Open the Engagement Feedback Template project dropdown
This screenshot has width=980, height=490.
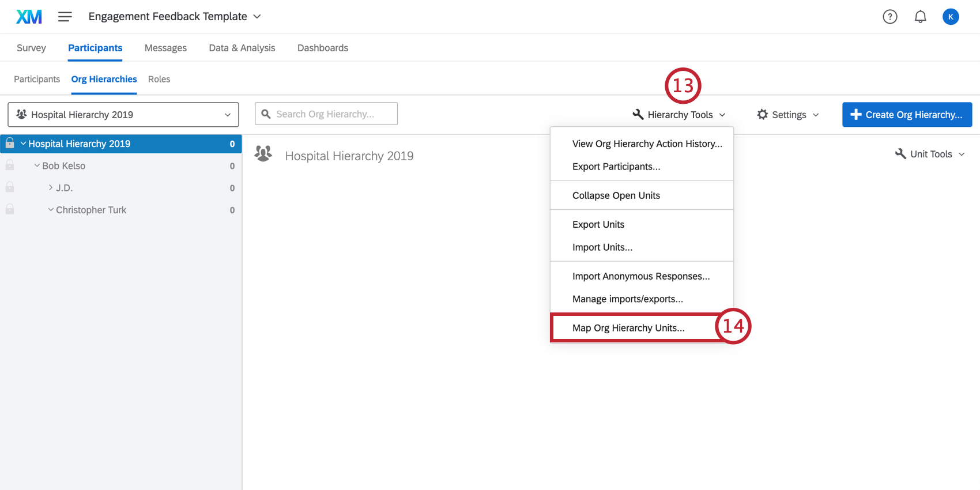click(175, 17)
